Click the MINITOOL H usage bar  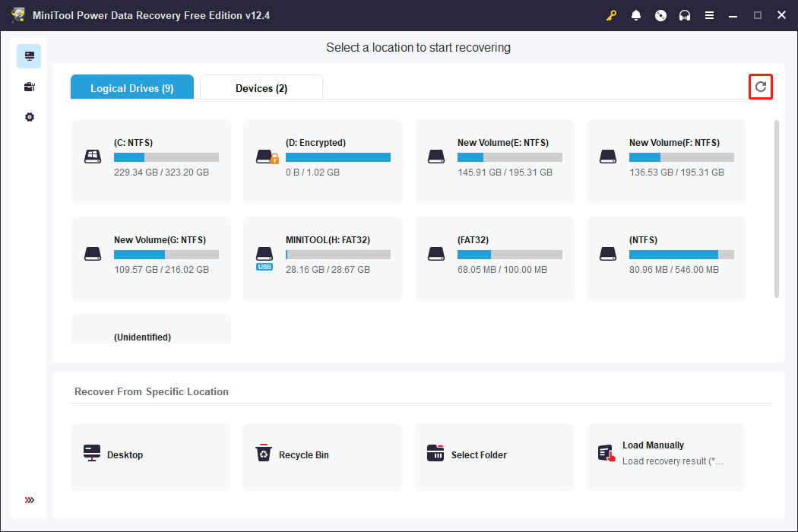tap(338, 255)
